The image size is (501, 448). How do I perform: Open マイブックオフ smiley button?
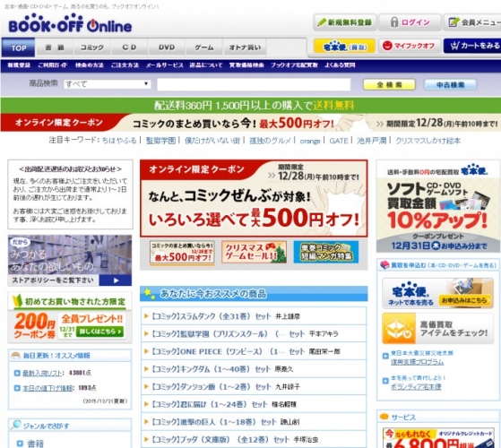point(410,47)
